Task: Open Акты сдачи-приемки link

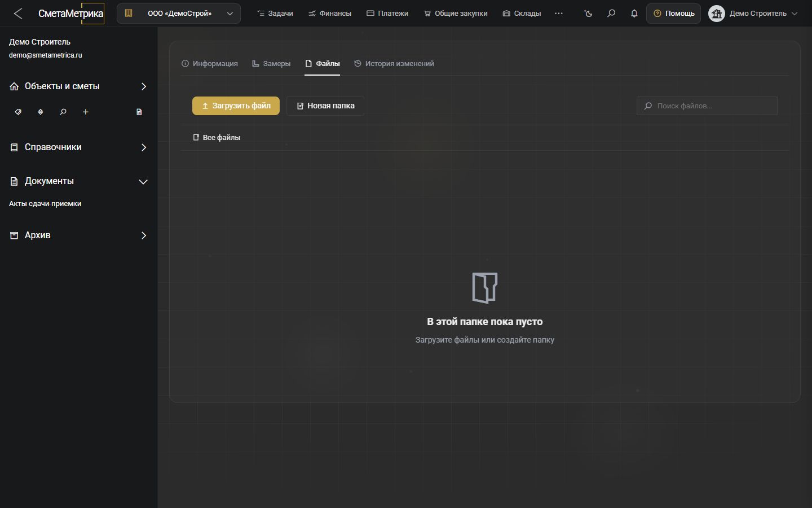Action: tap(45, 204)
